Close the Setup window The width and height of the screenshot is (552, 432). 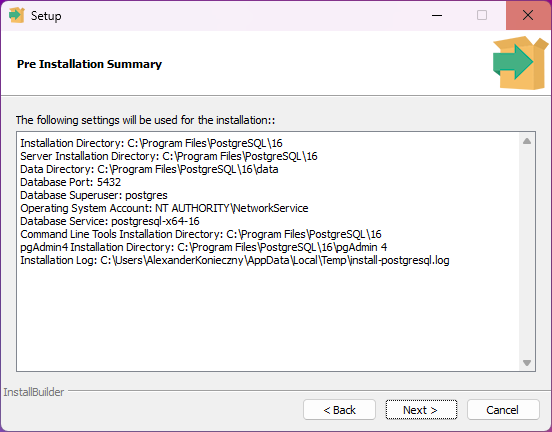pos(528,15)
